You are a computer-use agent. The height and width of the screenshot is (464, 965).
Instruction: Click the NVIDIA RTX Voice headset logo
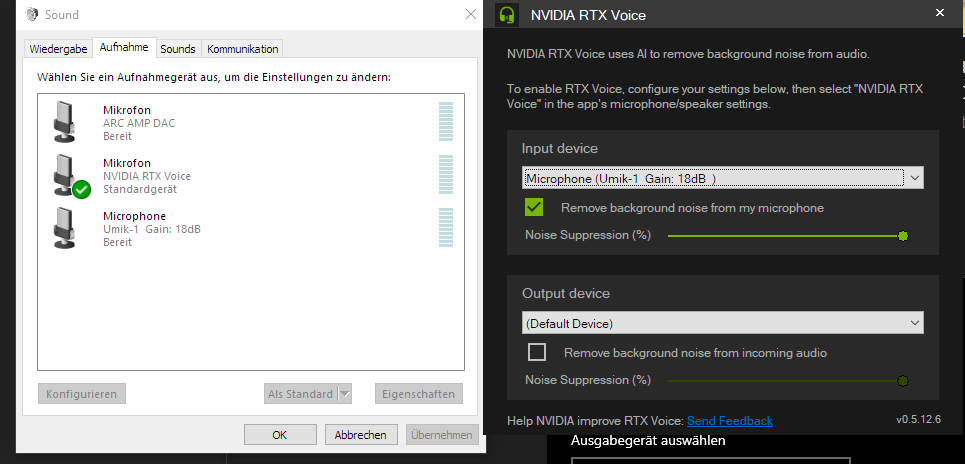coord(507,15)
